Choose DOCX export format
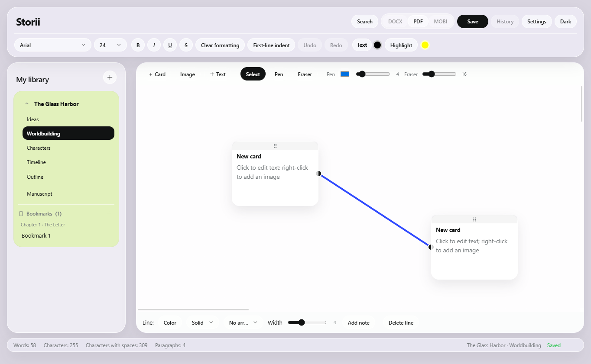 click(395, 22)
